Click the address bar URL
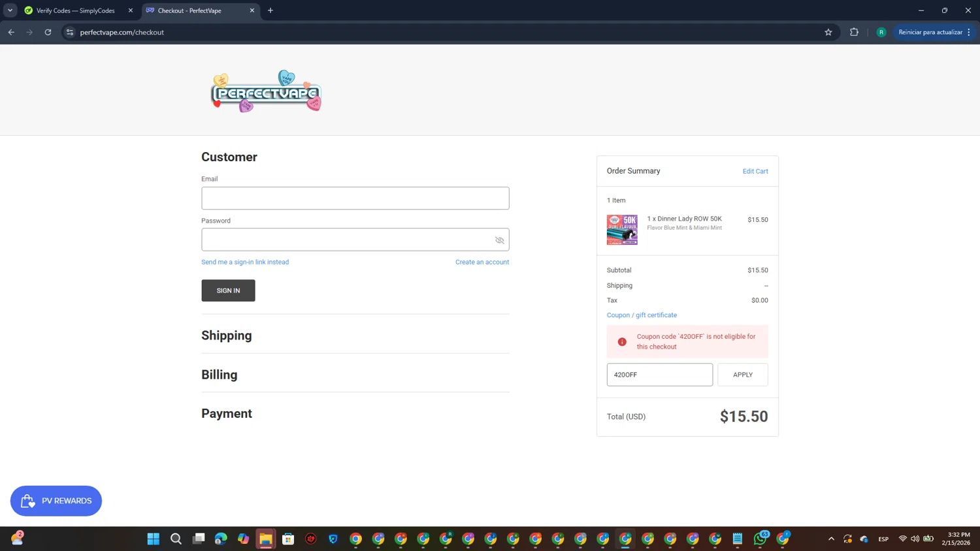 (x=122, y=32)
